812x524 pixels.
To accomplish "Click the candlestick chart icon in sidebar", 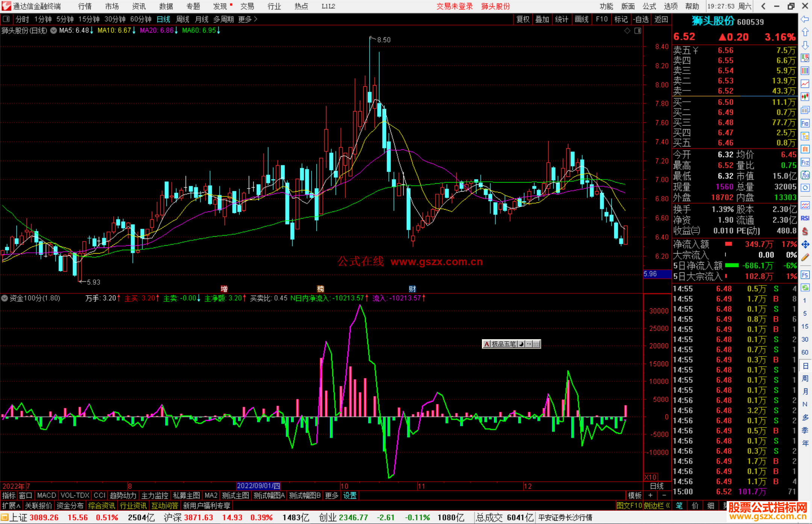I will pyautogui.click(x=805, y=97).
